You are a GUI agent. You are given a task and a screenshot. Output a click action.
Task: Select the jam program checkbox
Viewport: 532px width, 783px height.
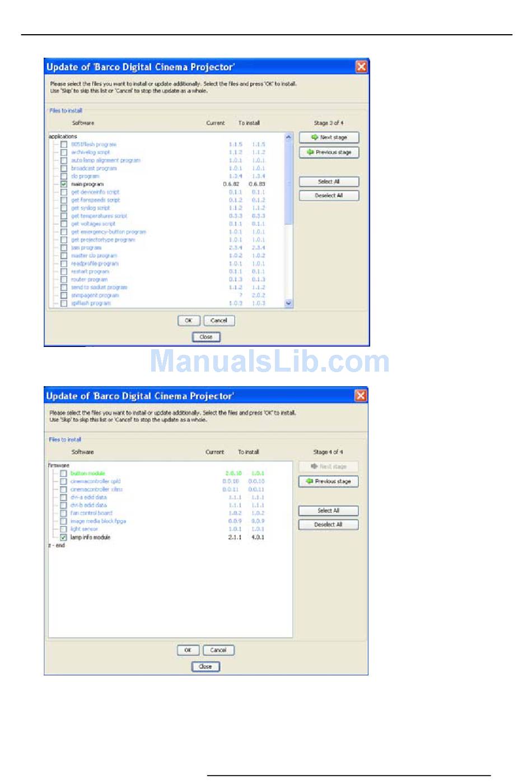[x=64, y=248]
